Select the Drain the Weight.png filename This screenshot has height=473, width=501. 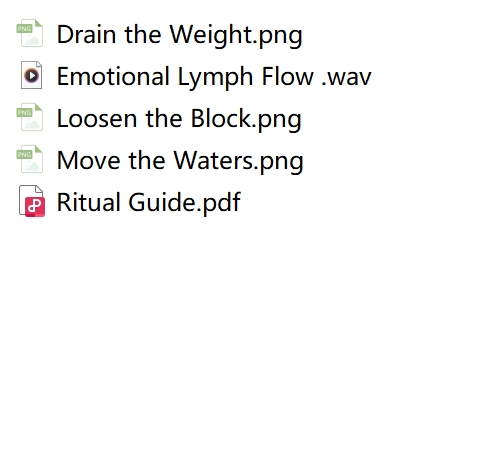179,35
